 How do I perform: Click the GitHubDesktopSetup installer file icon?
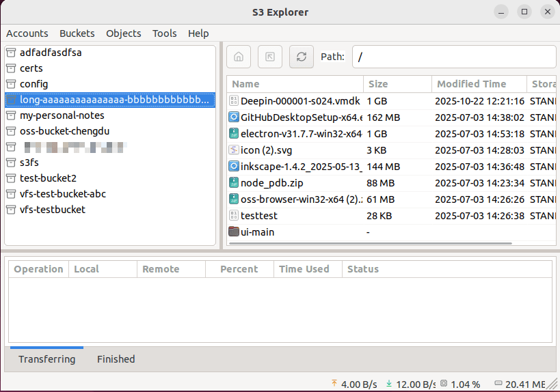coord(234,117)
